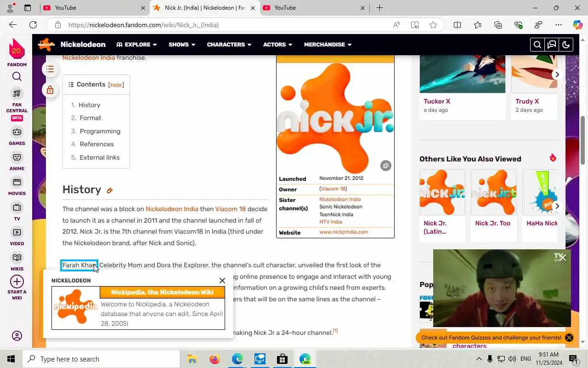Open the Nick Jr. Too thumbnail
Viewport: 588px width, 368px height.
tap(493, 192)
